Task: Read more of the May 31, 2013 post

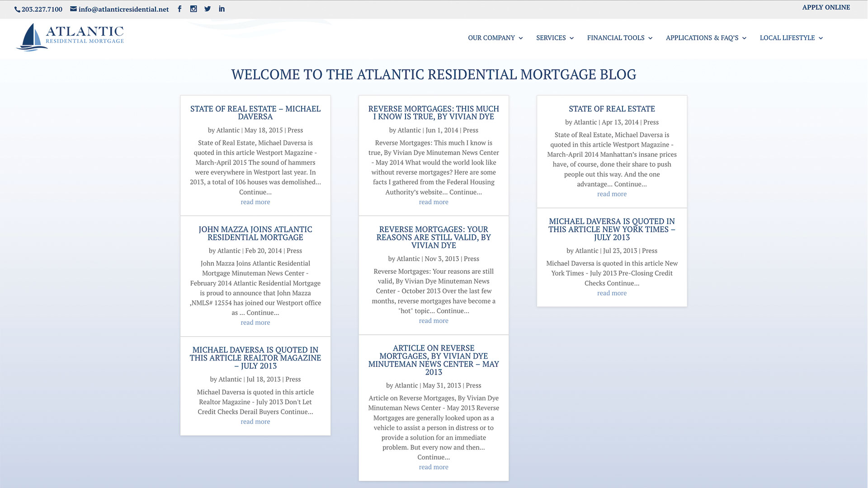Action: [x=434, y=467]
